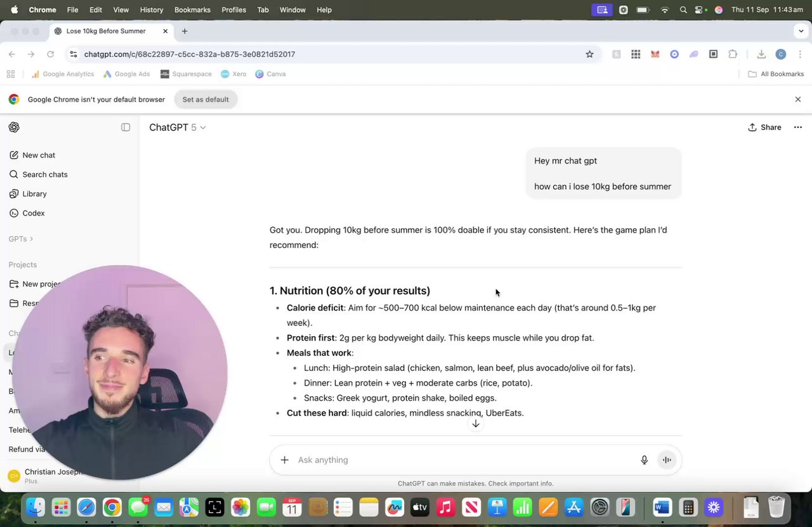Bookmark this page with the star icon

(589, 55)
